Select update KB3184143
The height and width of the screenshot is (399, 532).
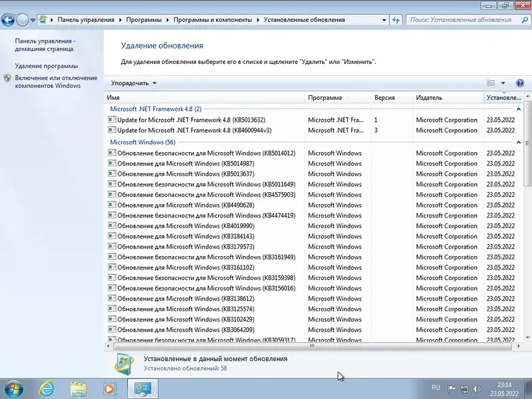pos(186,236)
